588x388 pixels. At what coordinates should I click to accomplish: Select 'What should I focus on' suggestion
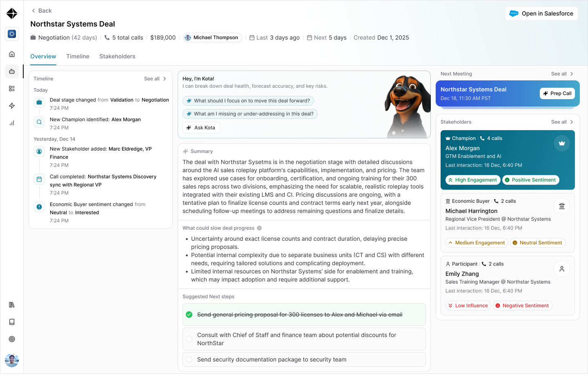point(249,101)
